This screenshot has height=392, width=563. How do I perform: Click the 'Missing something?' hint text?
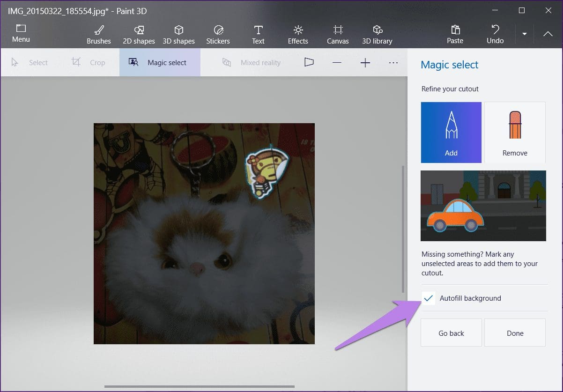tap(479, 263)
